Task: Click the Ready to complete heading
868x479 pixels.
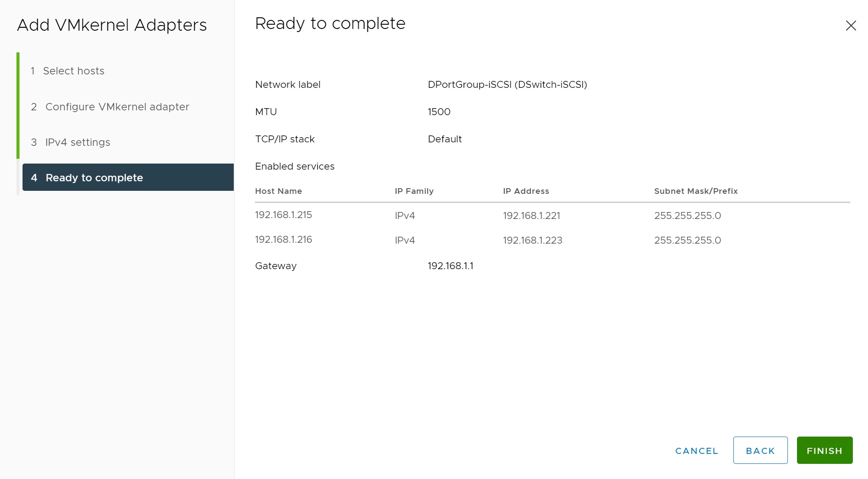Action: [x=330, y=23]
